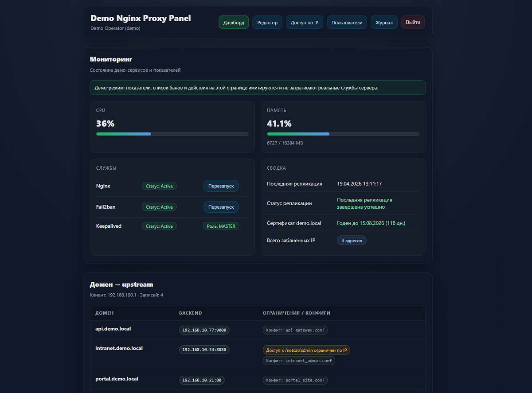Click the 6727 / 16384 MB text
The image size is (532, 393).
(285, 143)
